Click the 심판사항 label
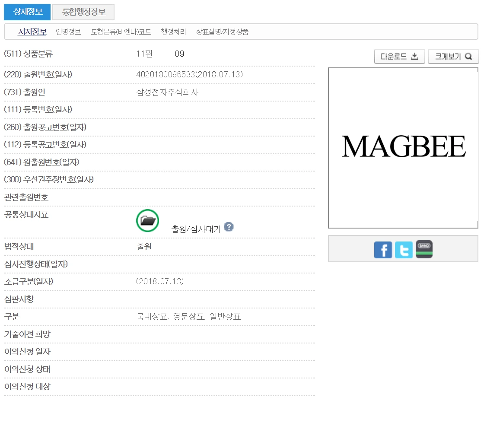Viewport: 503px width, 448px height. (19, 299)
